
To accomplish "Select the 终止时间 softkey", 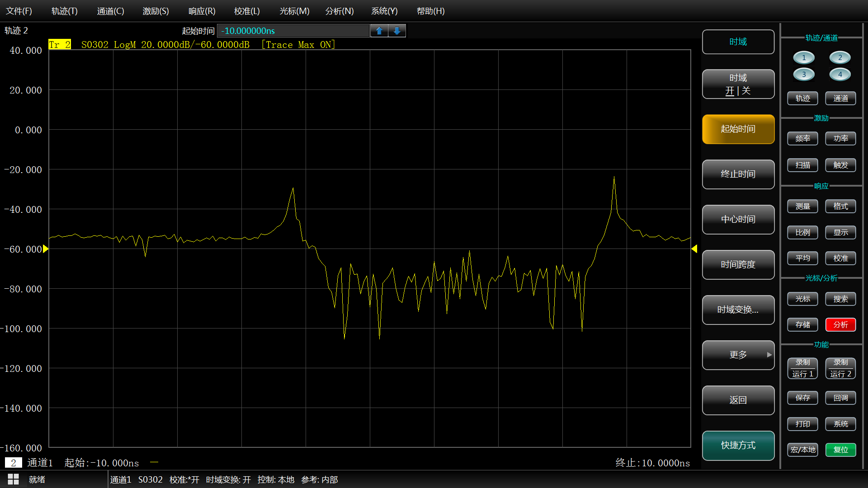I will 738,174.
